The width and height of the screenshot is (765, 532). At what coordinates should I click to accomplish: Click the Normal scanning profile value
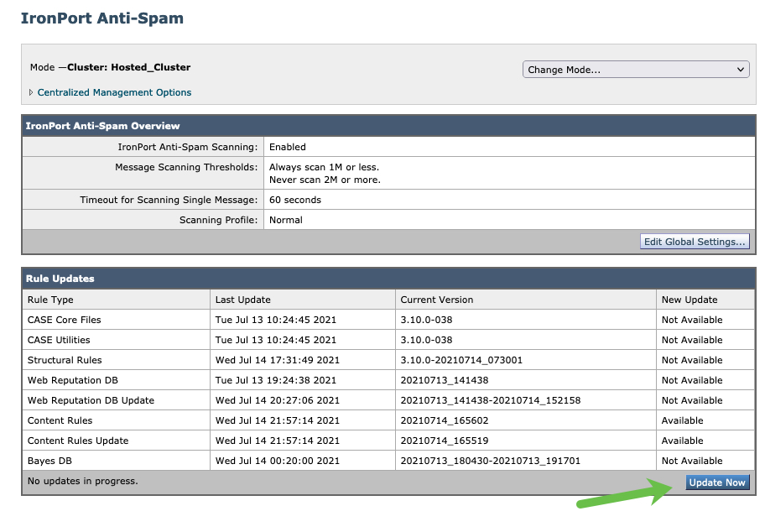(x=286, y=220)
